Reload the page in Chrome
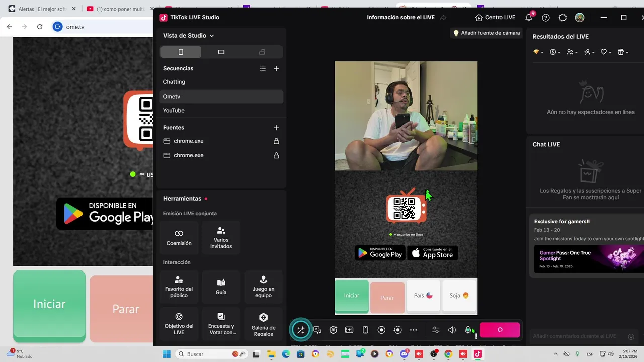644x362 pixels. (x=40, y=27)
